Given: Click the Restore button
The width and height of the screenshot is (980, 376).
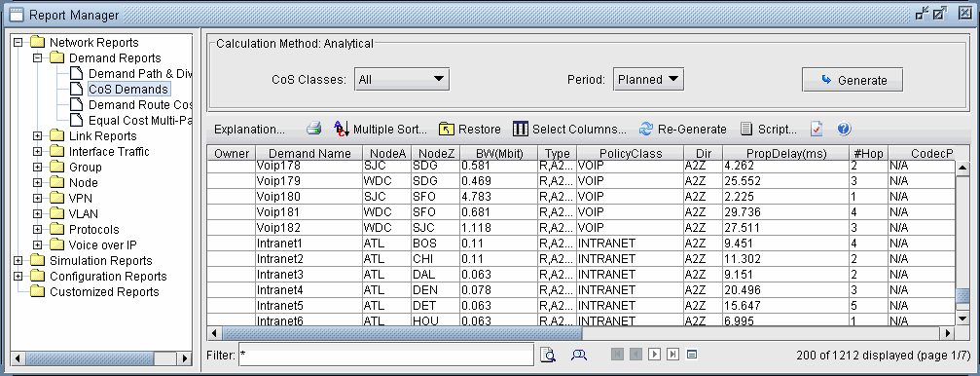Looking at the screenshot, I should tap(469, 129).
